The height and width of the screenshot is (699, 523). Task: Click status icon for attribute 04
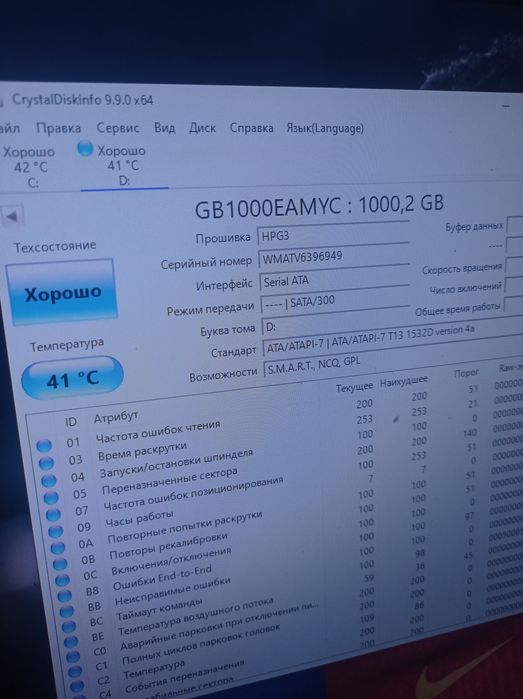click(x=49, y=480)
